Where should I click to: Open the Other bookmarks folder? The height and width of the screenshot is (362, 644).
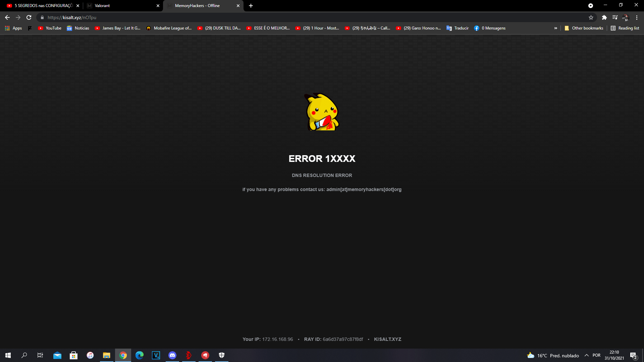click(584, 28)
